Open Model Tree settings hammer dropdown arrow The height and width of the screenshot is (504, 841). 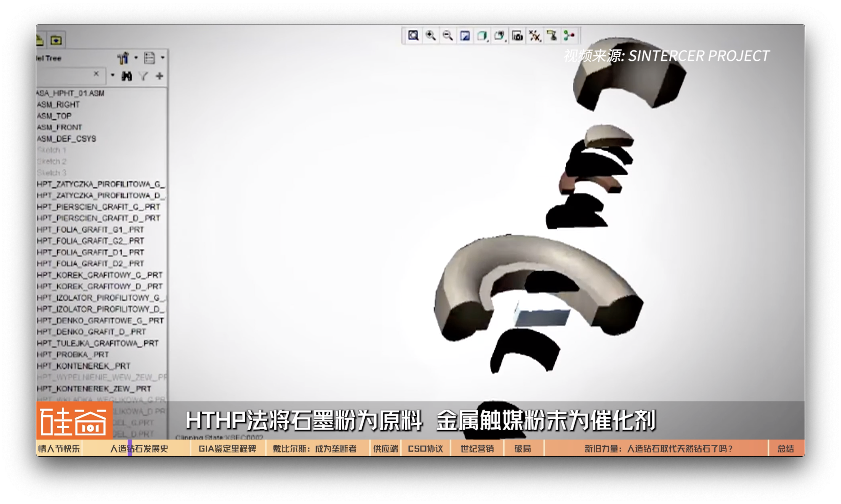(136, 58)
